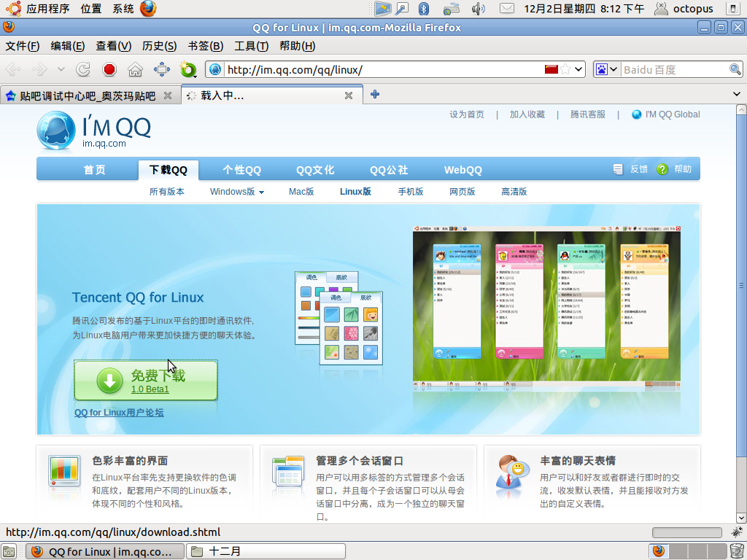This screenshot has height=560, width=747.
Task: Click the page scrollbar down arrow
Action: point(741,518)
